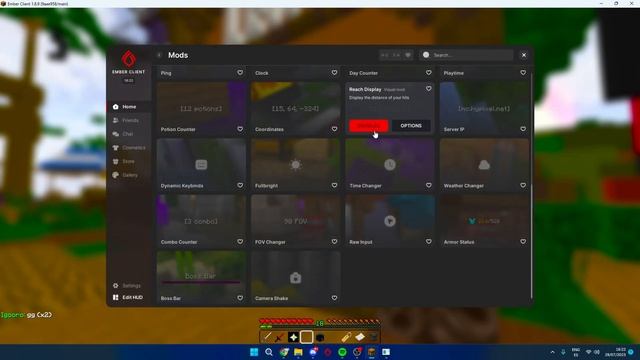Open the Raw Input mod card
The height and width of the screenshot is (360, 640).
tap(390, 221)
